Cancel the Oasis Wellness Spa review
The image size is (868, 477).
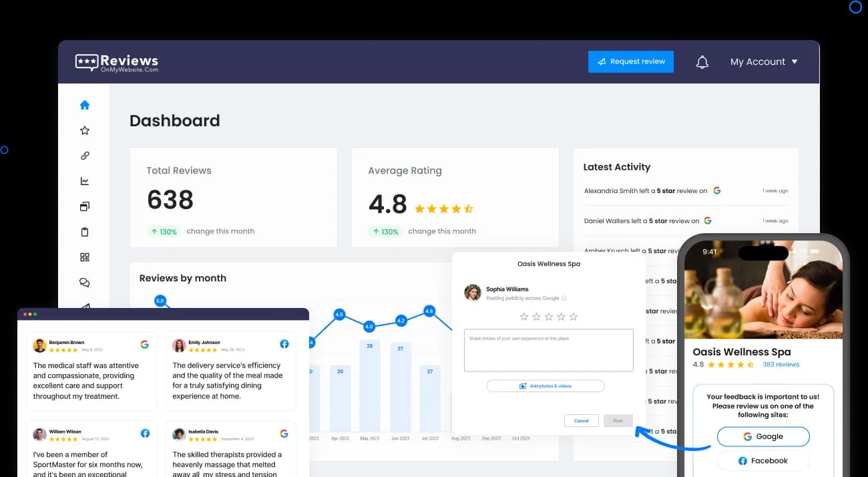[x=581, y=421]
